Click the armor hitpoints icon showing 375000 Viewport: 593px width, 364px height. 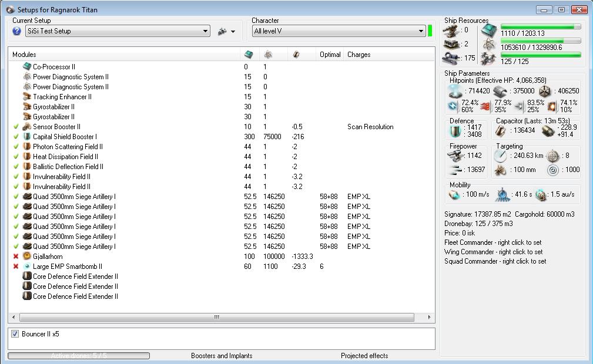tap(500, 91)
